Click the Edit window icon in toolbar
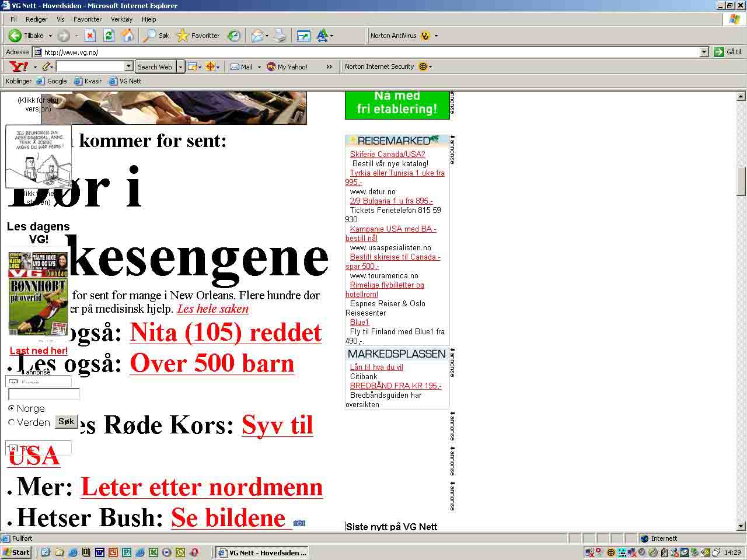 click(303, 36)
